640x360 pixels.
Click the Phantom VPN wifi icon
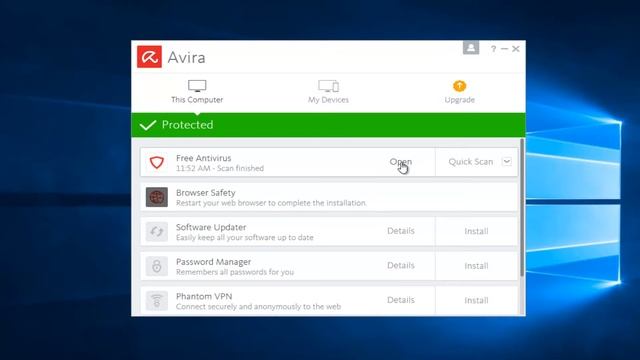click(157, 301)
